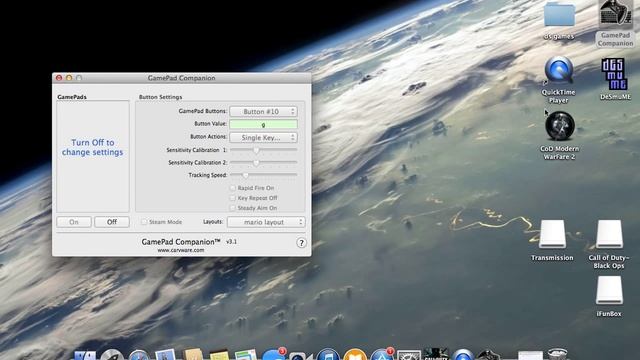Click the green Button Value field
Viewport: 640px width, 360px height.
[263, 124]
